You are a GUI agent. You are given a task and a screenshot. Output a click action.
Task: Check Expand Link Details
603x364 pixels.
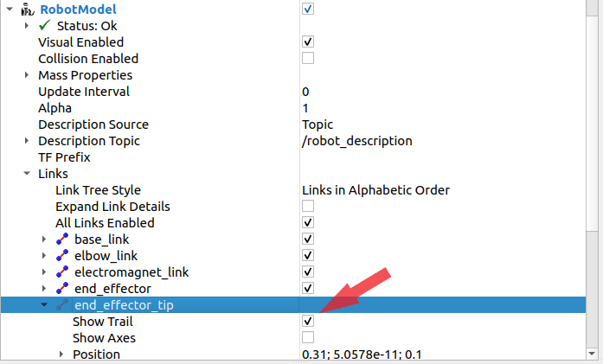coord(308,206)
